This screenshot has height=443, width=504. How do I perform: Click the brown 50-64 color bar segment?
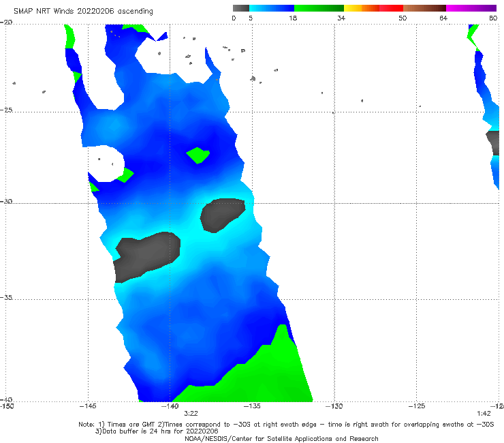click(424, 8)
